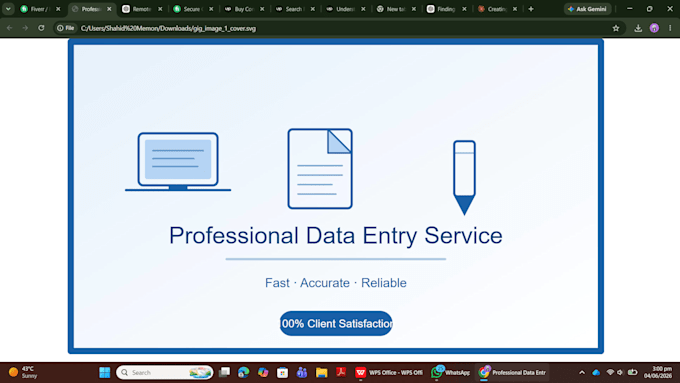The image size is (680, 383).
Task: Click the taskbar Search box
Action: [164, 373]
